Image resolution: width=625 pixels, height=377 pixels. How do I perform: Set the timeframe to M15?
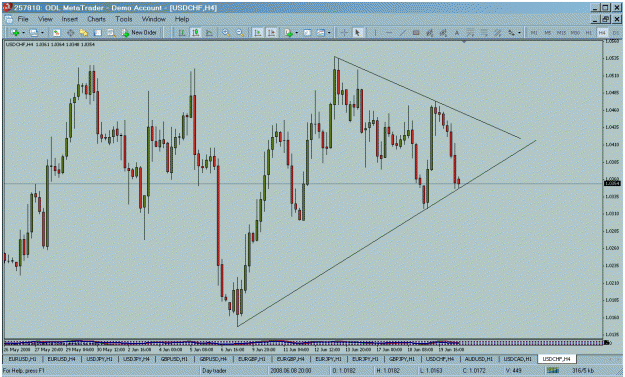pos(561,33)
